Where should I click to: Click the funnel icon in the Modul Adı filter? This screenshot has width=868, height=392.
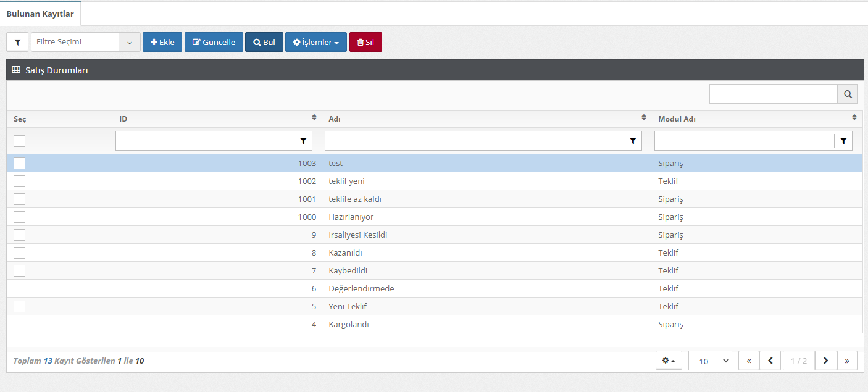coord(843,141)
